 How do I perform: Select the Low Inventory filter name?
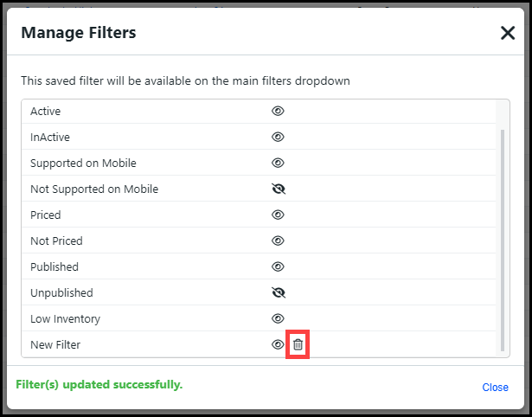pos(65,318)
